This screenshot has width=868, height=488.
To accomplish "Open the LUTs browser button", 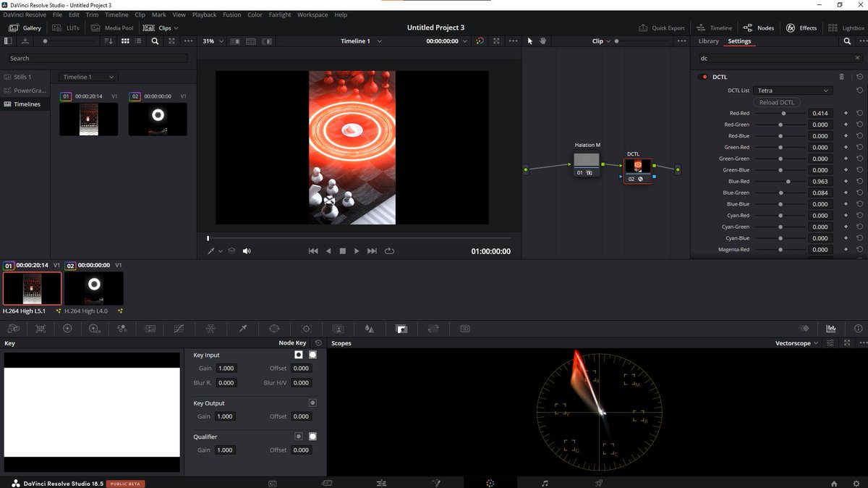I will point(66,28).
